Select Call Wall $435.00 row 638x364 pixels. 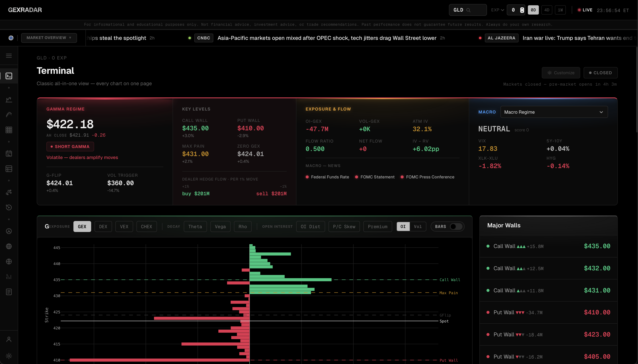(x=549, y=246)
